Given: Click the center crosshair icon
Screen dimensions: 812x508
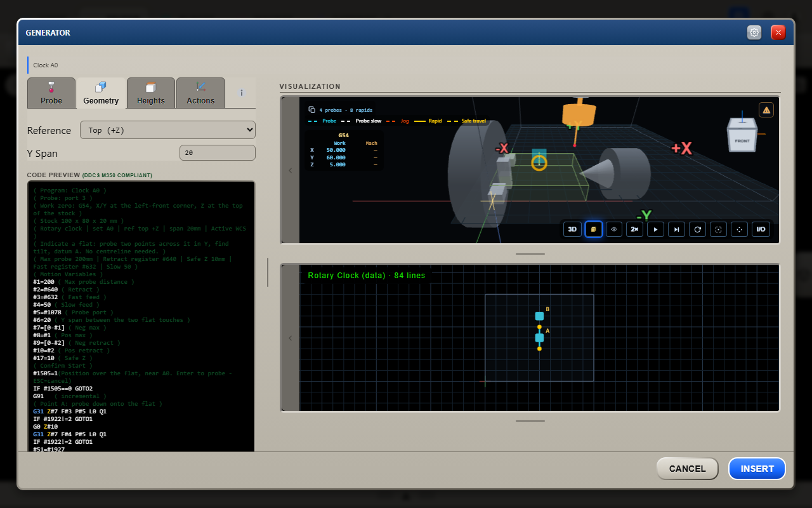Looking at the screenshot, I should point(740,229).
